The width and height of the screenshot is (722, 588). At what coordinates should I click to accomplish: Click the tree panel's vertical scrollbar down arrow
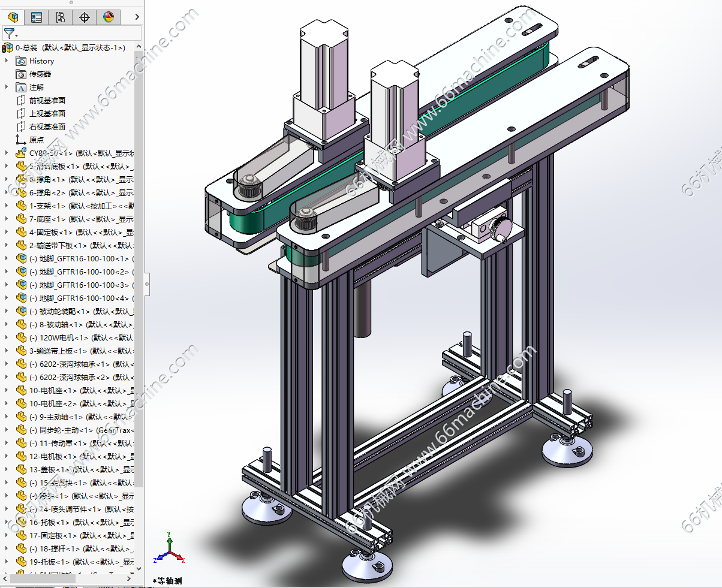[x=139, y=568]
